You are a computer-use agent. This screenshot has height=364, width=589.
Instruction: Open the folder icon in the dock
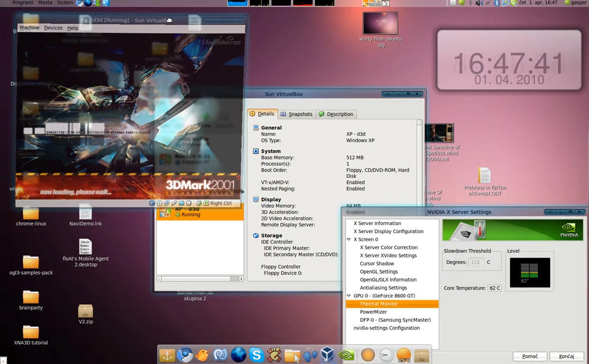[x=292, y=355]
